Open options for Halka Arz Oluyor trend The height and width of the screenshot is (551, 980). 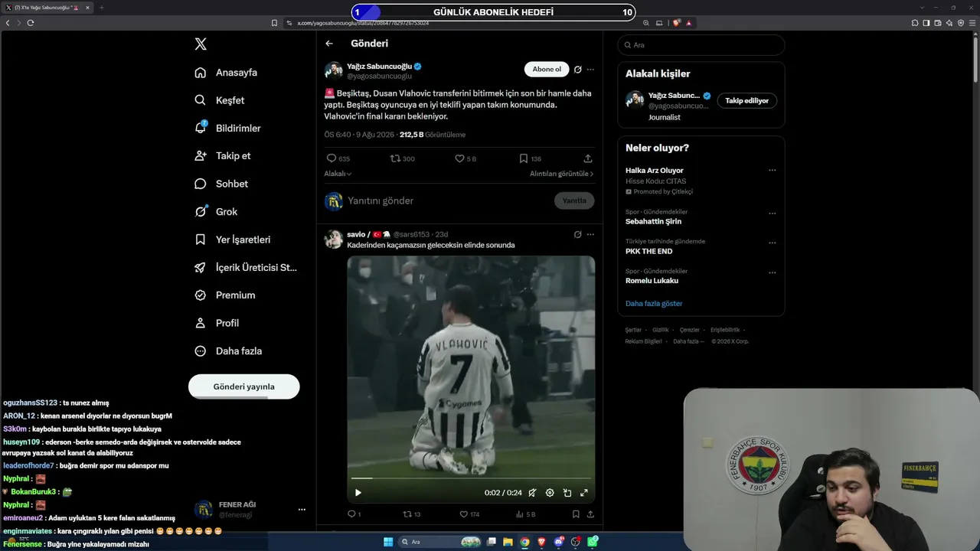[x=773, y=171]
